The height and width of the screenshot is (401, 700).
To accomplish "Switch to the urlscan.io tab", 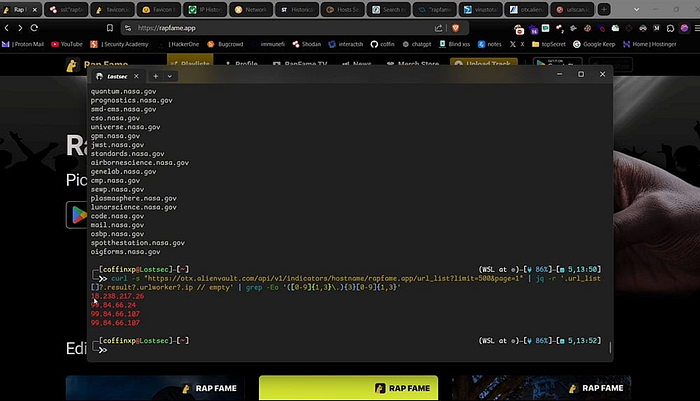I will pos(572,9).
